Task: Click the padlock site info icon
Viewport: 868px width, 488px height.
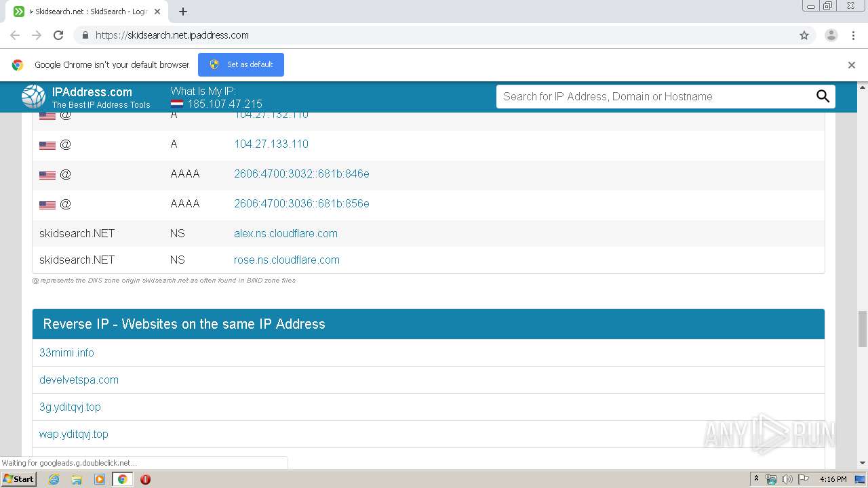Action: (85, 35)
